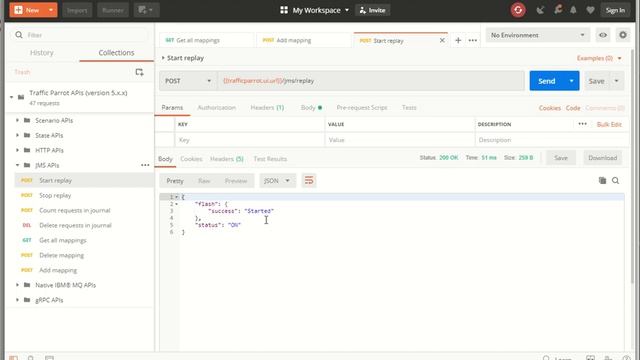
Task: Click Sign In
Action: pyautogui.click(x=615, y=10)
